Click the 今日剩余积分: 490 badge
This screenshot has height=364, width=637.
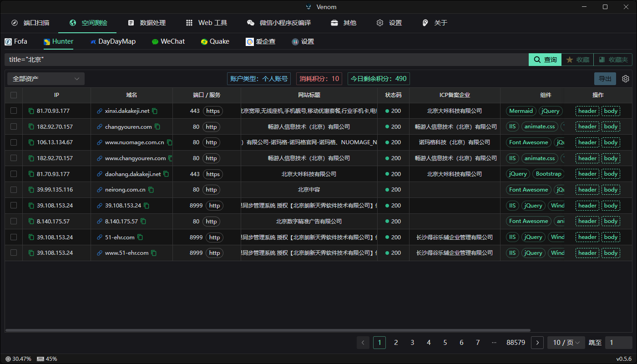coord(379,79)
